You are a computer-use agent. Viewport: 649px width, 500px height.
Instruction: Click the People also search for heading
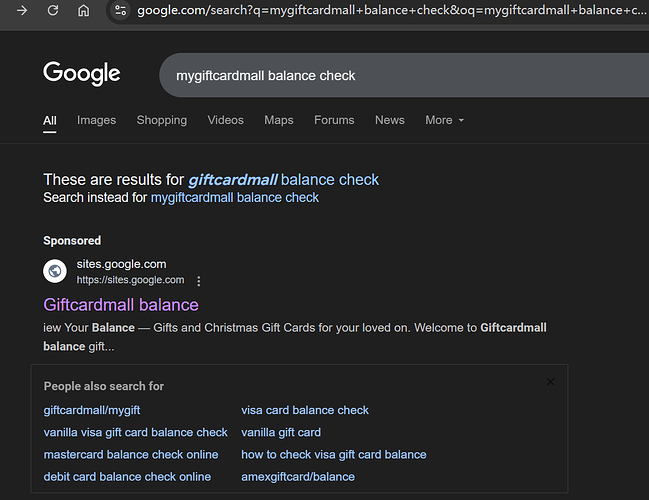[x=104, y=386]
